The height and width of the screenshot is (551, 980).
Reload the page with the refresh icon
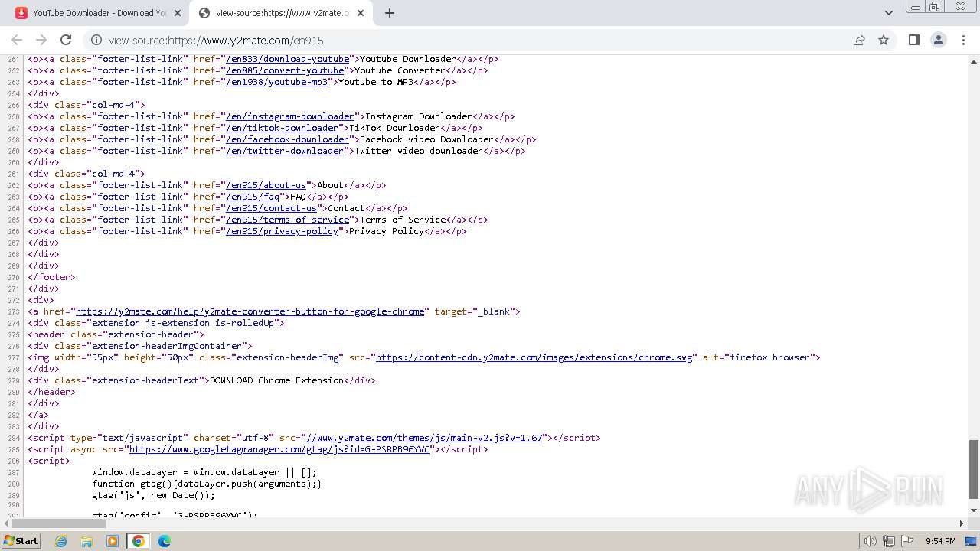pyautogui.click(x=66, y=40)
